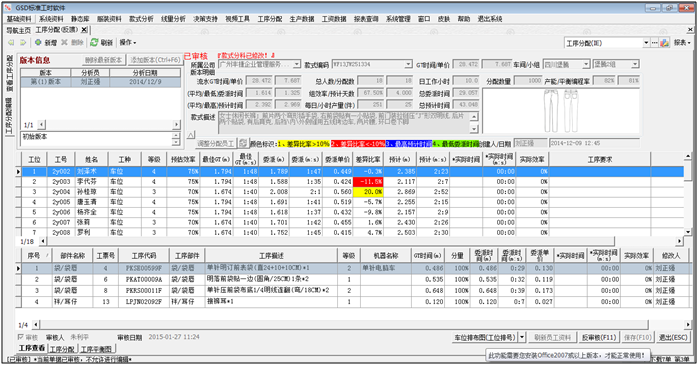Close the 工序分配(板裤) tab with its X
699x365 pixels.
point(84,30)
